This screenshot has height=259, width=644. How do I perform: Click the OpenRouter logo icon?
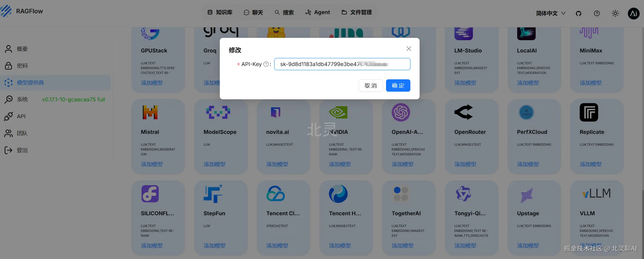pyautogui.click(x=463, y=112)
